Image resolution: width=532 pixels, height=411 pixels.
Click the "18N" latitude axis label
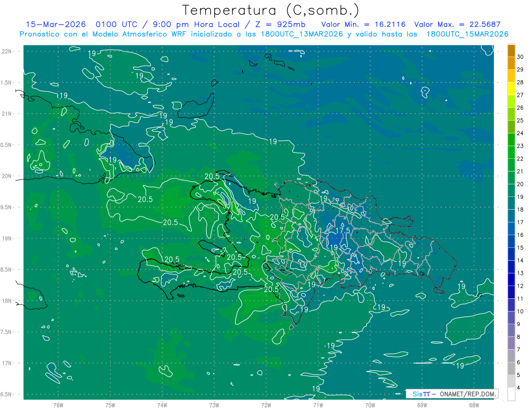[6, 301]
